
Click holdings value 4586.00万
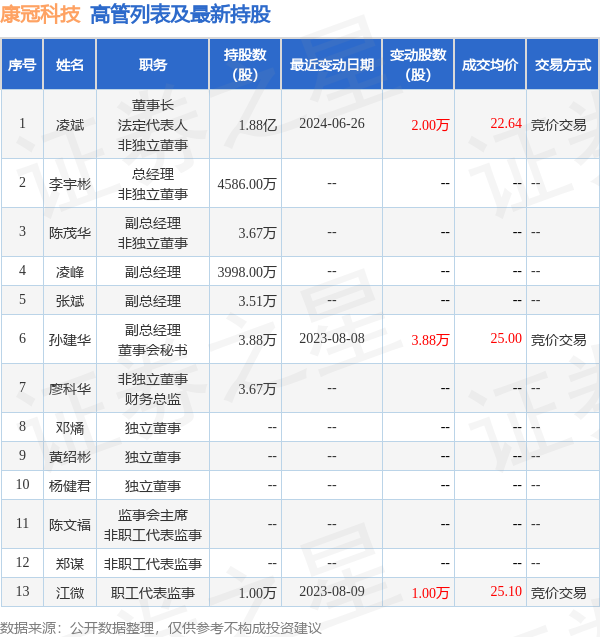pyautogui.click(x=247, y=184)
